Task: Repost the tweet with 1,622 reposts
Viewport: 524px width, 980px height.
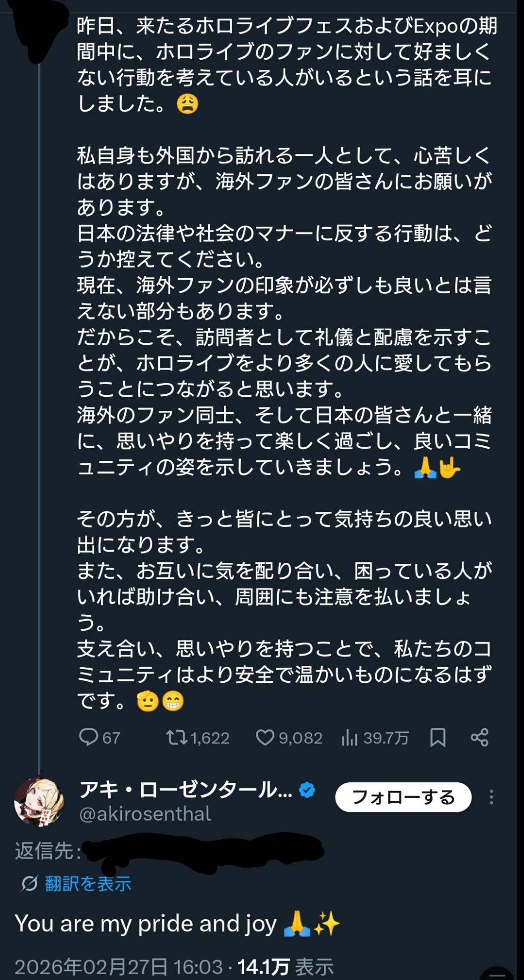Action: point(176,738)
